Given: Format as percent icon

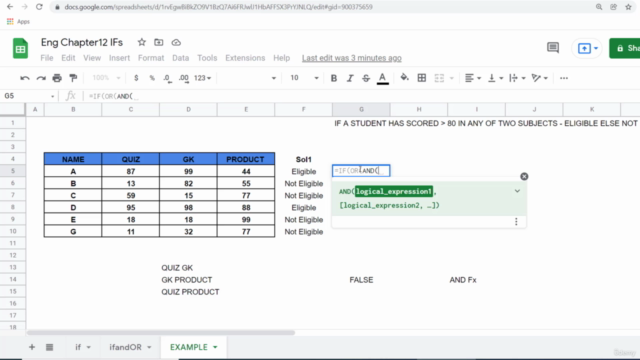Looking at the screenshot, I should (152, 78).
